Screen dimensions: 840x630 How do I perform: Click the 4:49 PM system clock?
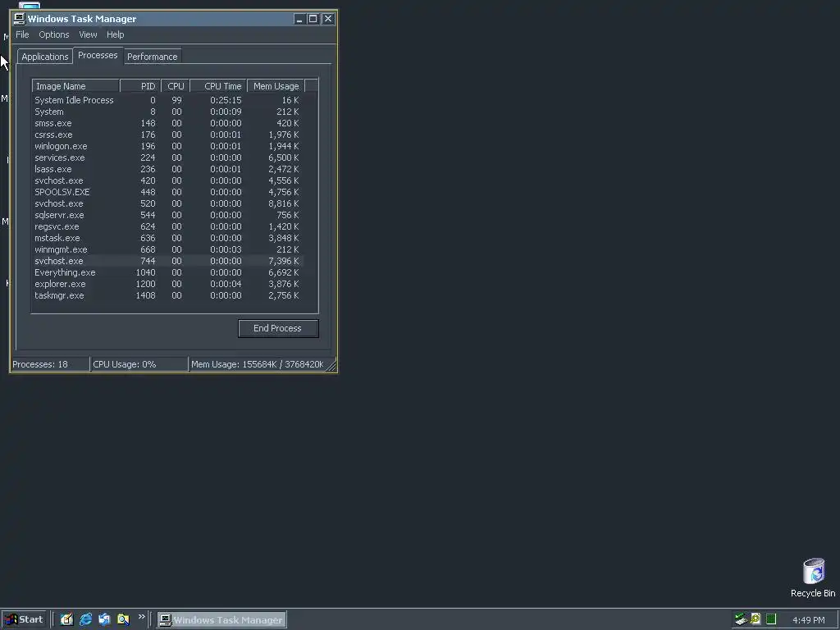[x=808, y=620]
